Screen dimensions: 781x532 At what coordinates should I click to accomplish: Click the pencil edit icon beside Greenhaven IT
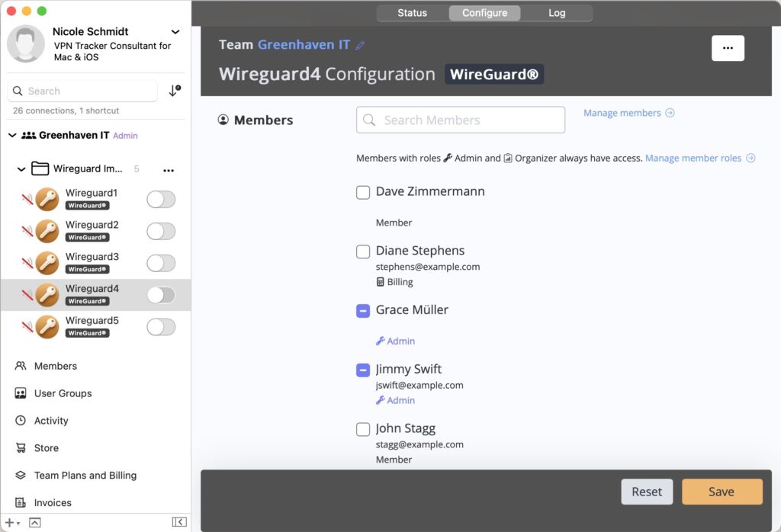(x=360, y=46)
